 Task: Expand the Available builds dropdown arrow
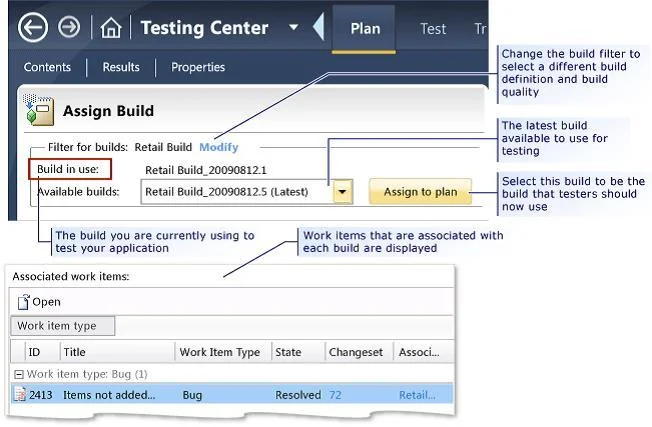343,192
